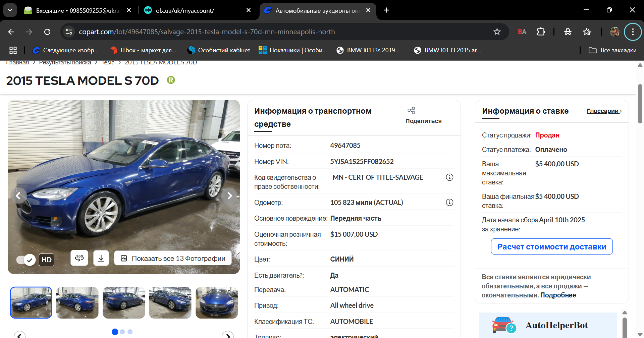This screenshot has height=338, width=644.
Task: Bookmark this page with the star icon
Action: click(497, 32)
